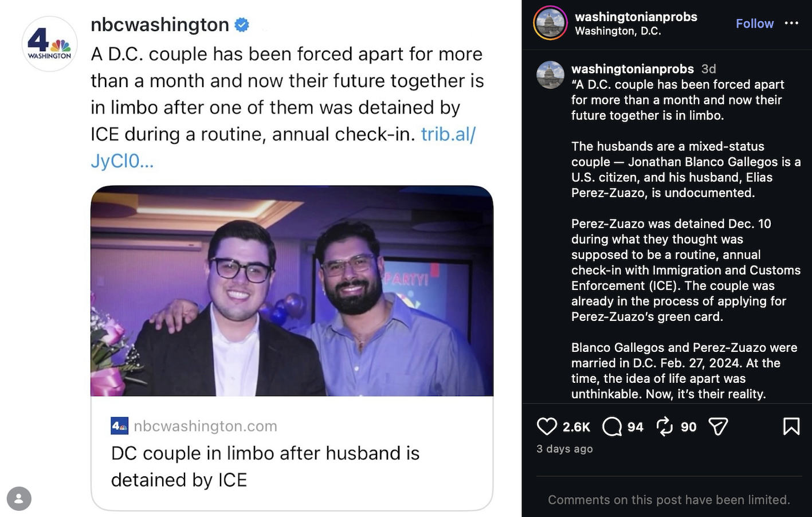Save the post with the bookmark icon
The height and width of the screenshot is (517, 812).
(791, 426)
